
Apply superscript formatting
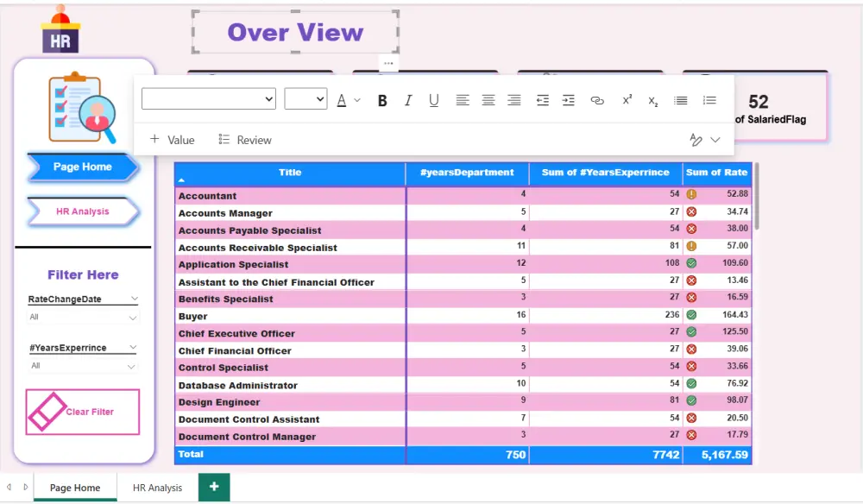627,100
